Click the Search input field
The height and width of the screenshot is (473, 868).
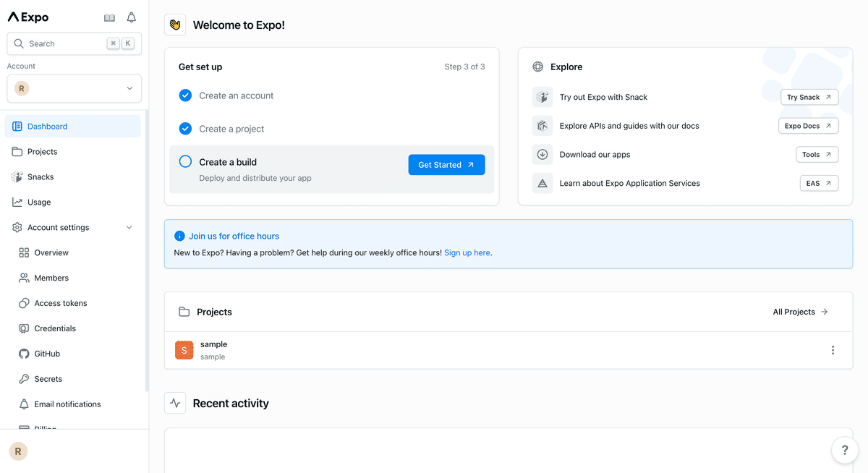[65, 43]
